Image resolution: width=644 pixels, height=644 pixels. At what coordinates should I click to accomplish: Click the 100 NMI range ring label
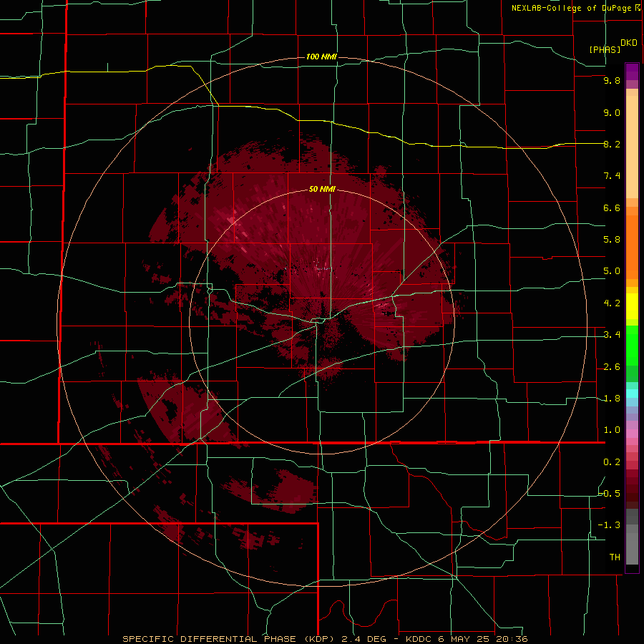(321, 57)
